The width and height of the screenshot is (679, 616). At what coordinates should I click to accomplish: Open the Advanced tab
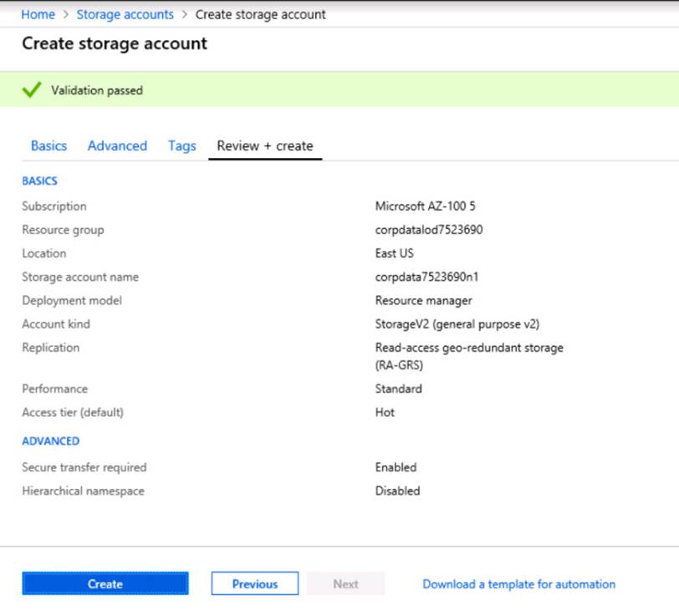tap(117, 145)
